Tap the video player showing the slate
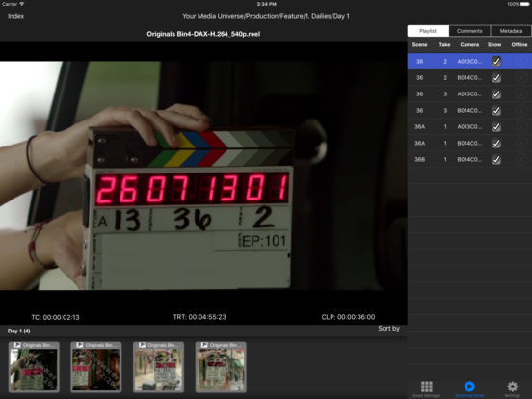The width and height of the screenshot is (532, 399). [203, 175]
